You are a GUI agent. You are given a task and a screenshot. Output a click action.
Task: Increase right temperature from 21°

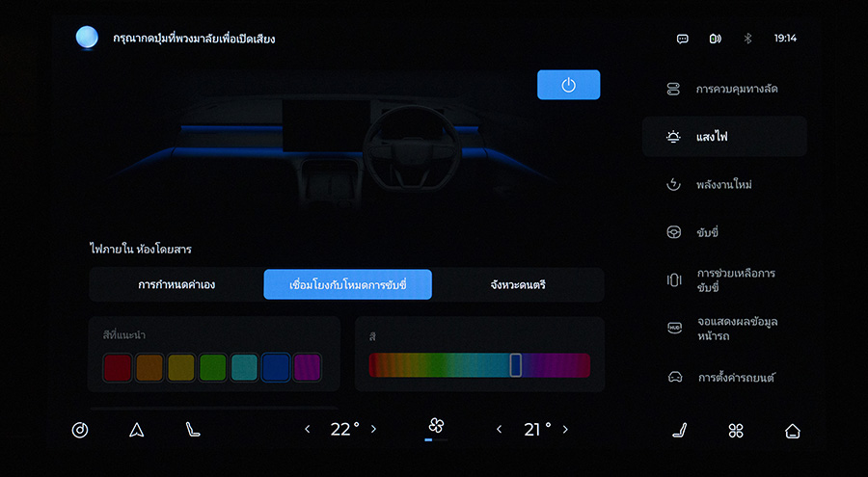pyautogui.click(x=565, y=430)
